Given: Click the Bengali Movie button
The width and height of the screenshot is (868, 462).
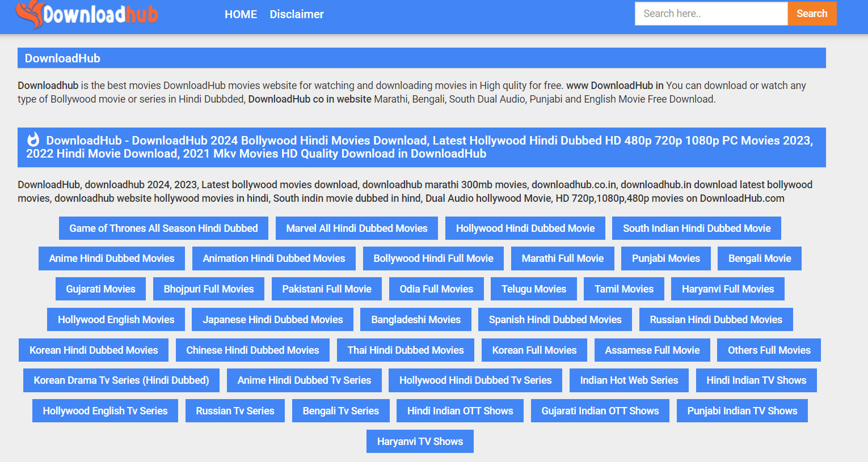Looking at the screenshot, I should tap(760, 258).
